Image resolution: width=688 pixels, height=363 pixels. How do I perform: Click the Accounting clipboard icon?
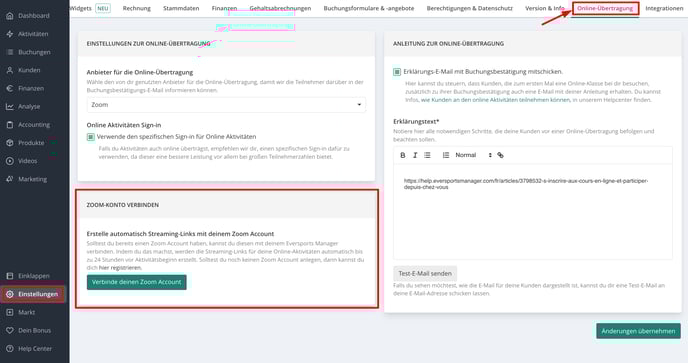tap(10, 125)
